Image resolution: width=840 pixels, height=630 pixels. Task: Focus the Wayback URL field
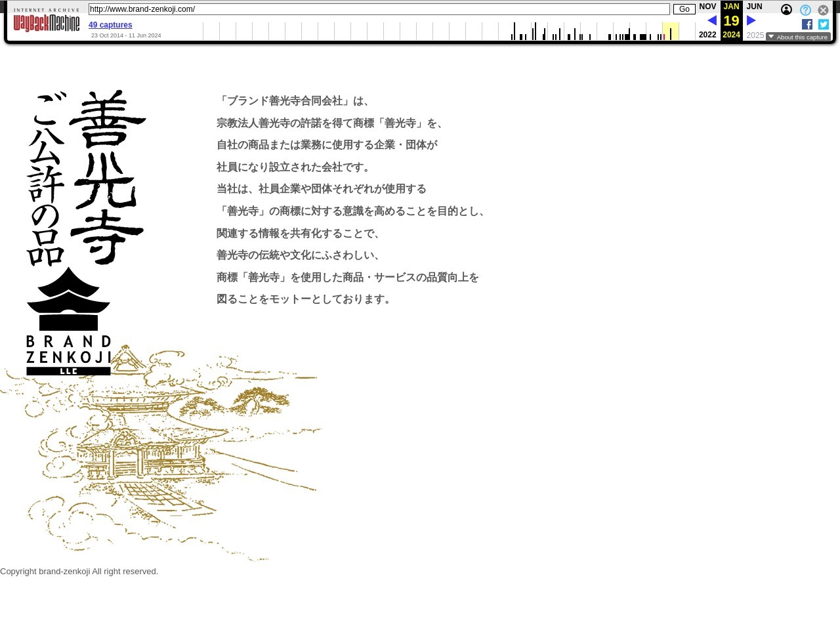(x=379, y=9)
